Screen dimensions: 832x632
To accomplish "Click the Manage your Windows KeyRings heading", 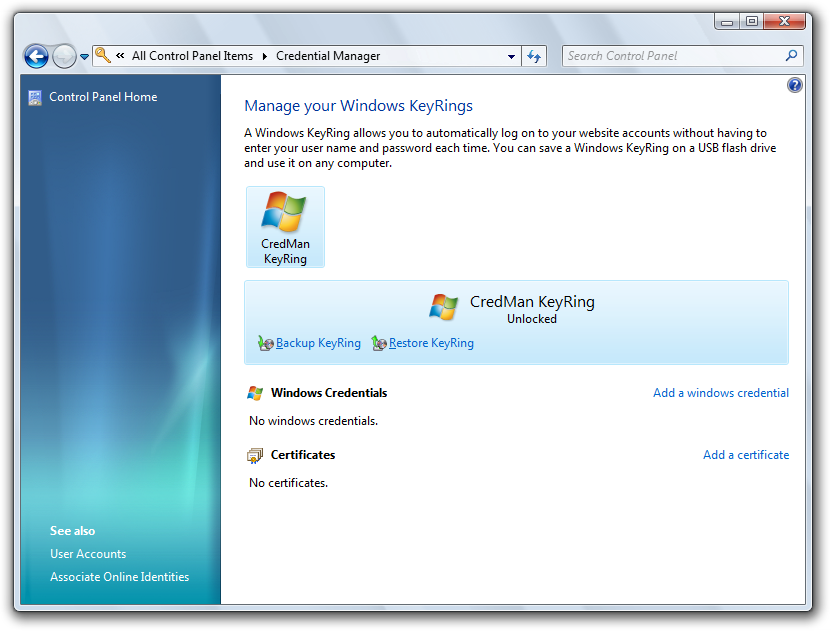I will pyautogui.click(x=358, y=106).
